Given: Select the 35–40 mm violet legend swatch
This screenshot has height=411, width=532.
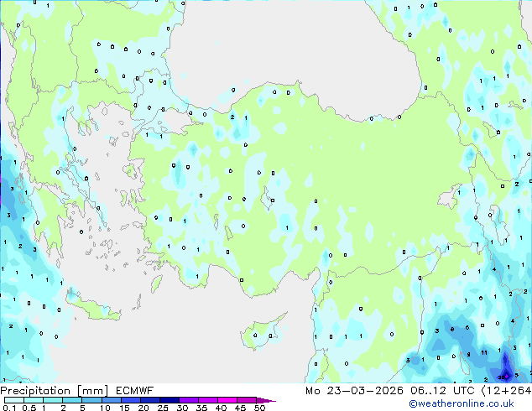Looking at the screenshot, I should 208,400.
